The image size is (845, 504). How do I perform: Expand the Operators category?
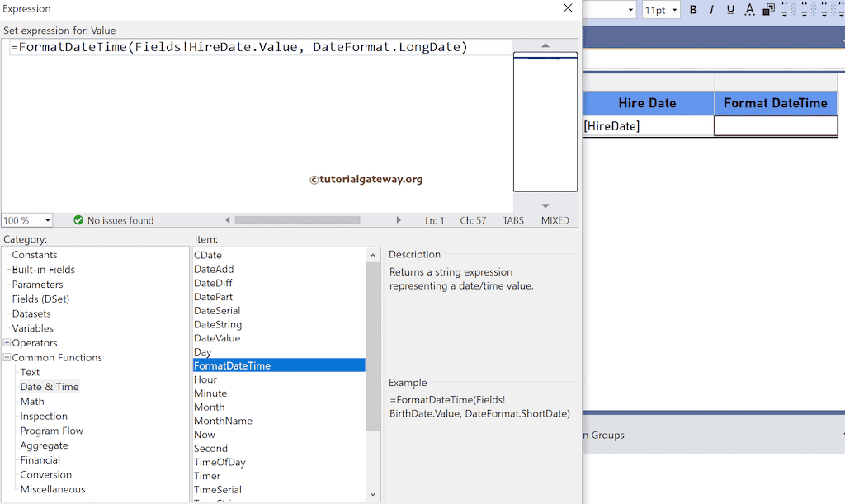pyautogui.click(x=7, y=342)
